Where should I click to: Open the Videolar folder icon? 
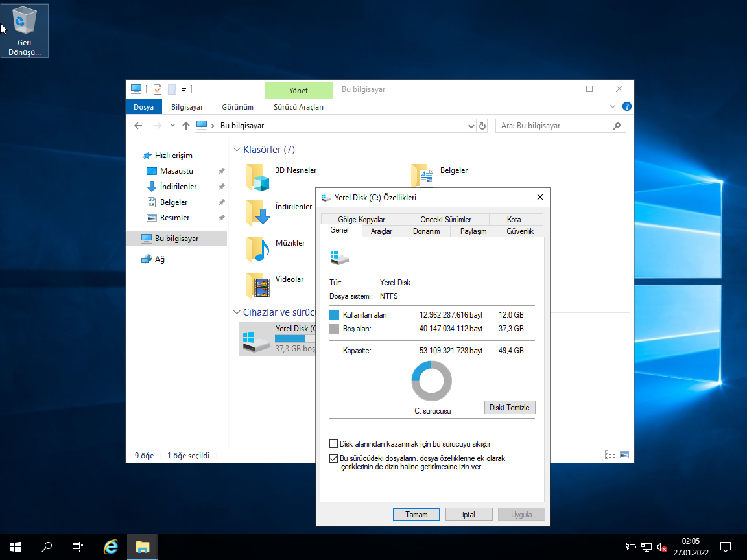click(257, 285)
